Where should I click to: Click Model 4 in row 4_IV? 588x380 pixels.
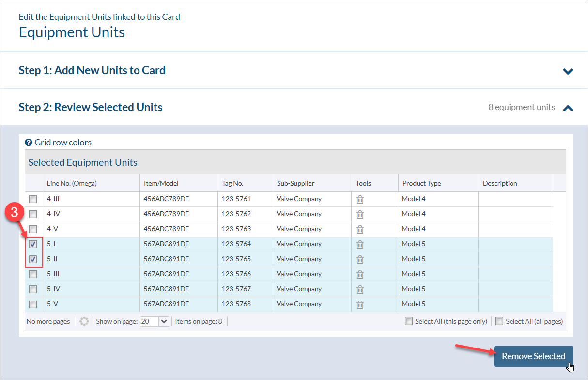[x=414, y=214]
